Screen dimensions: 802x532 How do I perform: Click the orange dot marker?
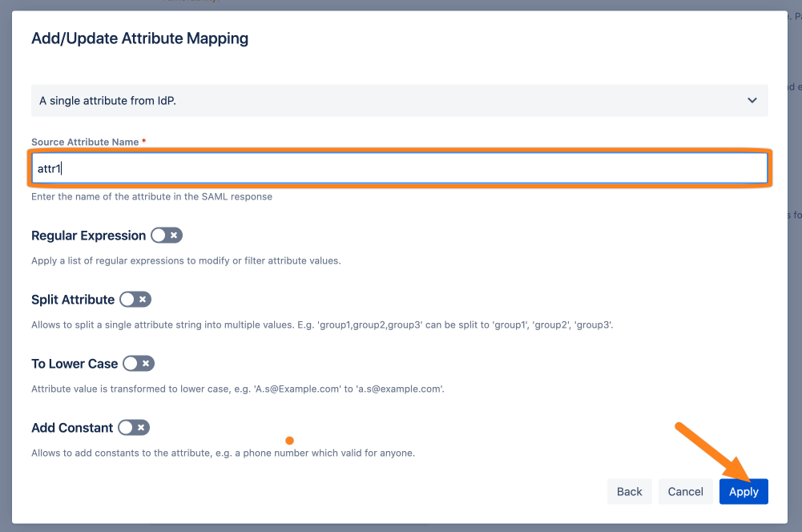click(289, 441)
